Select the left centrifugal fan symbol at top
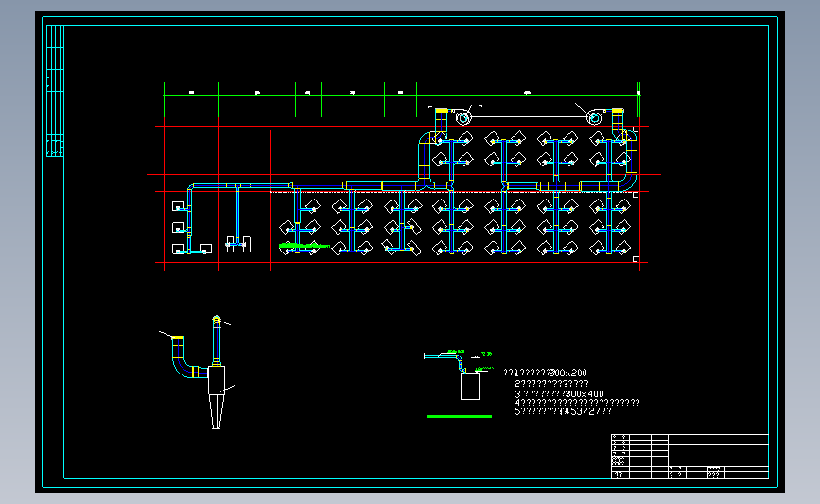The height and width of the screenshot is (504, 820). pyautogui.click(x=462, y=117)
